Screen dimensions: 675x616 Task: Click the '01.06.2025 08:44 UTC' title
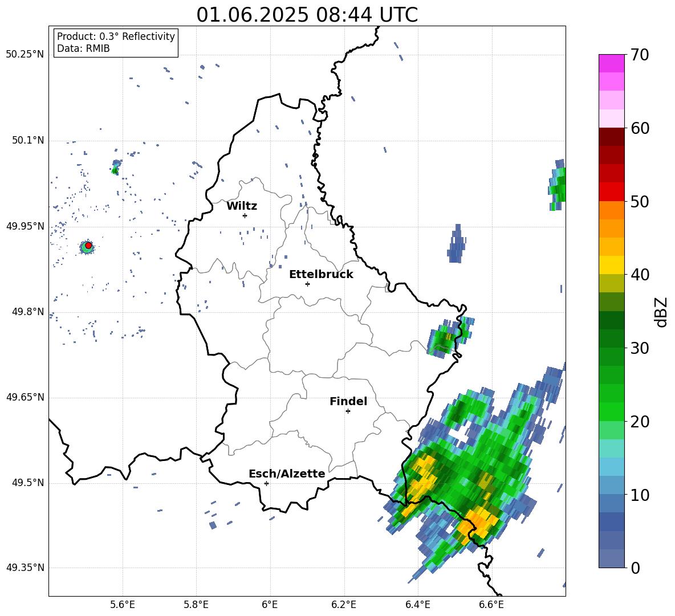[x=307, y=15]
